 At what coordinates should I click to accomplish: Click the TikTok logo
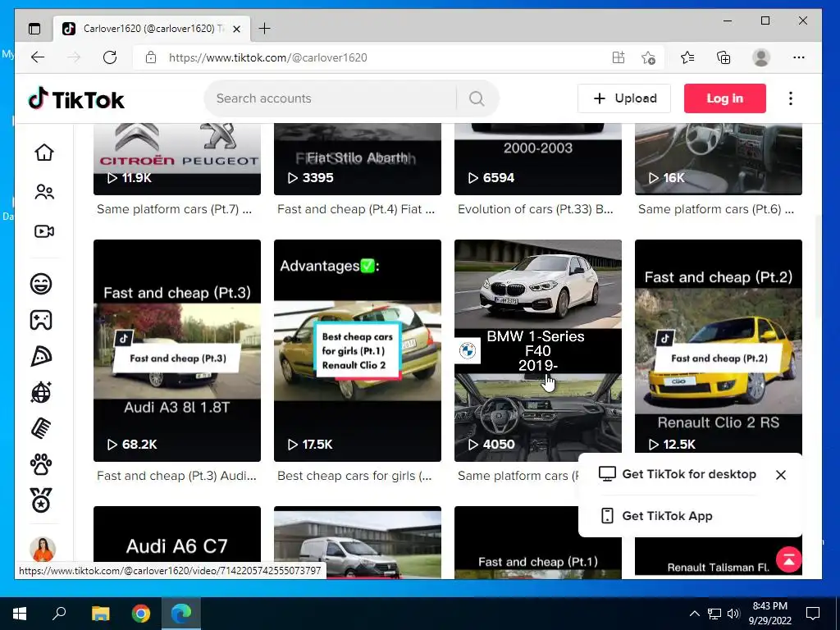tap(76, 98)
